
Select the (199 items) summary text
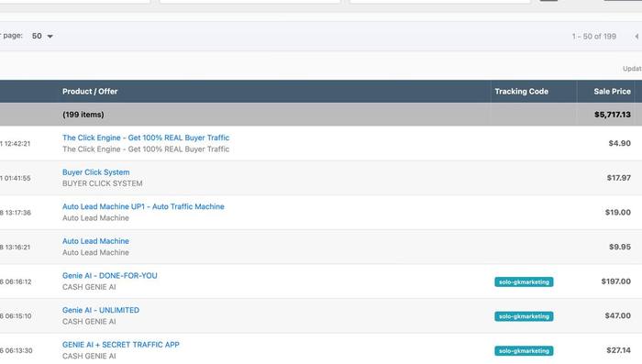[83, 115]
